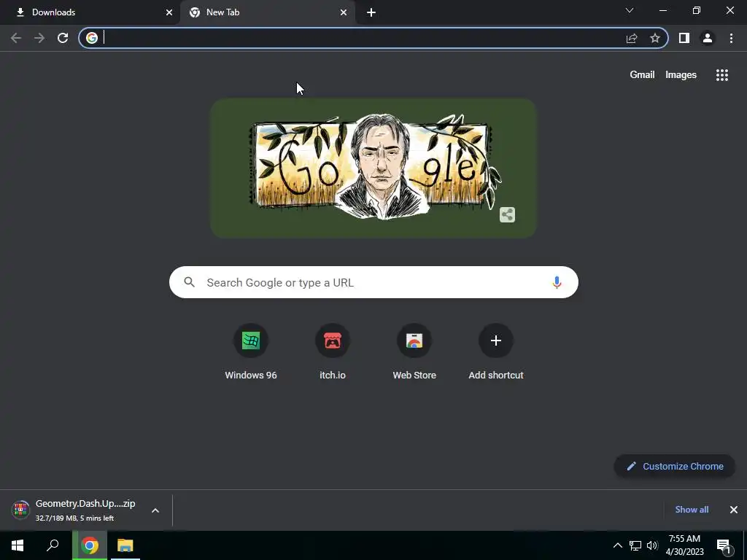Select the New Tab tab

tap(267, 12)
